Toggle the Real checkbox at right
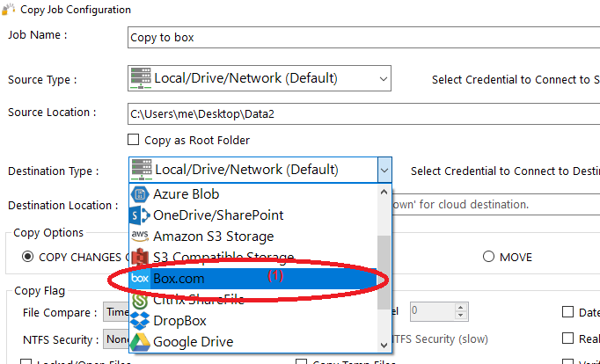The width and height of the screenshot is (600, 364). tap(567, 339)
